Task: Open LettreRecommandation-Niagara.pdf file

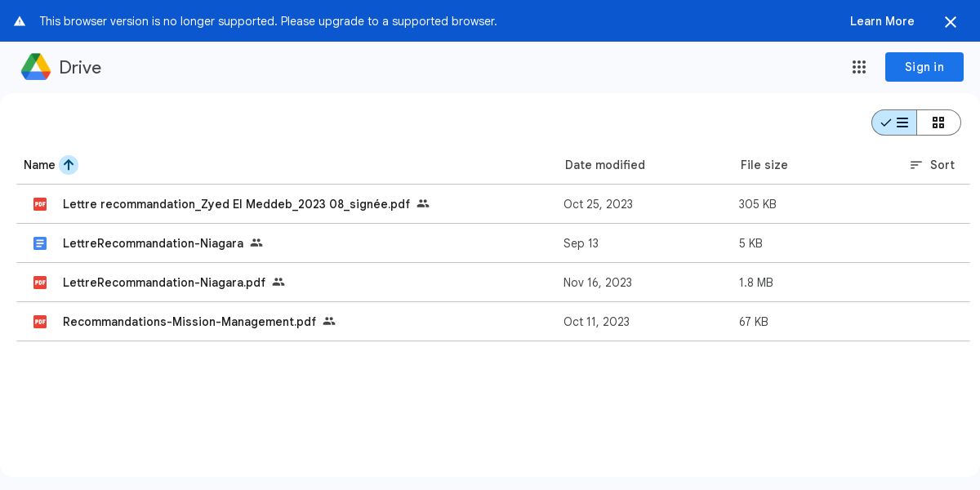Action: tap(164, 283)
